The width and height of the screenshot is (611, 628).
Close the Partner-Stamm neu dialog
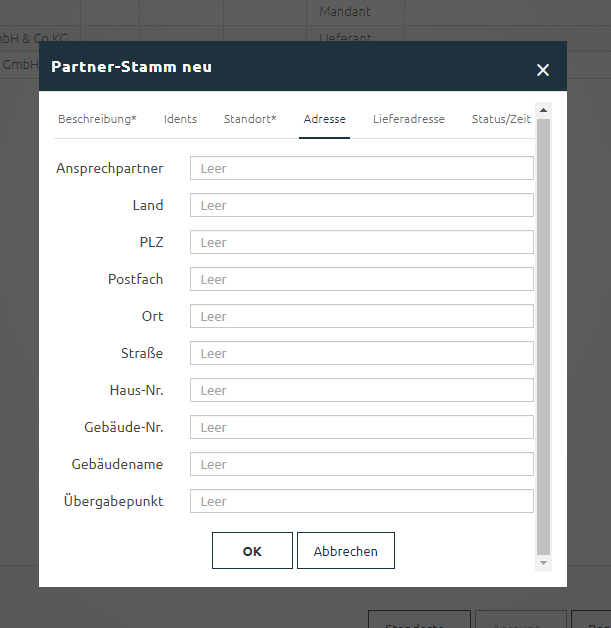click(543, 70)
